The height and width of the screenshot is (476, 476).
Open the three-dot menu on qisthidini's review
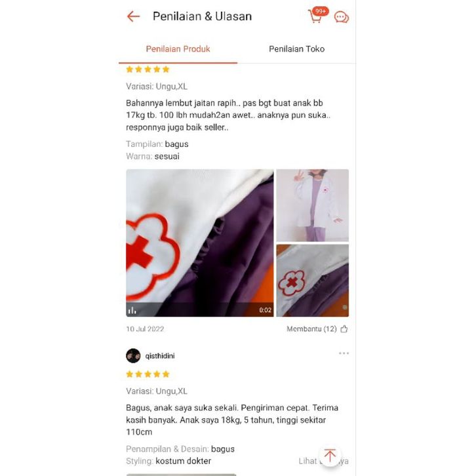pos(344,353)
